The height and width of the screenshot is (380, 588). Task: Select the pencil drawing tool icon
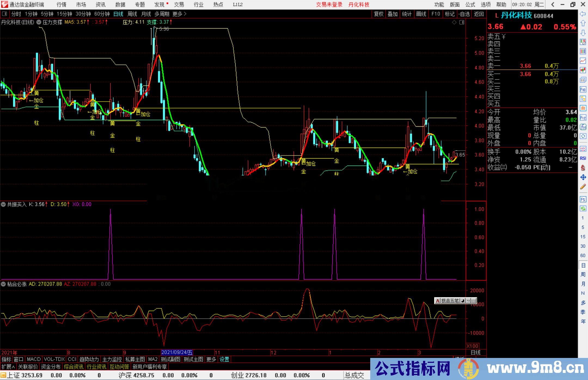[x=583, y=187]
